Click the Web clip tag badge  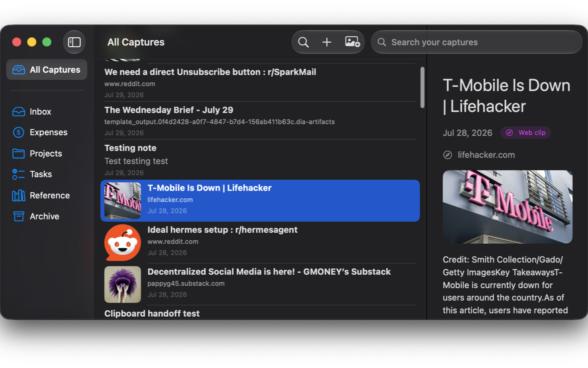coord(526,133)
